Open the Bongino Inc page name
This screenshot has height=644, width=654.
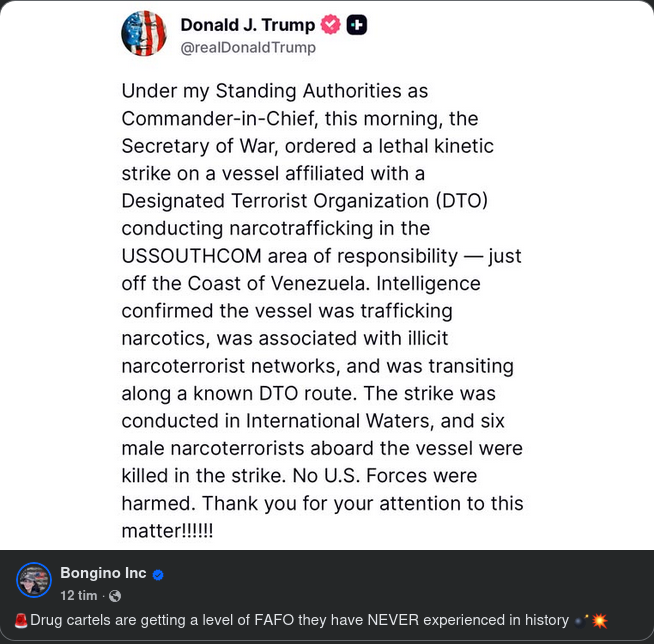coord(103,573)
